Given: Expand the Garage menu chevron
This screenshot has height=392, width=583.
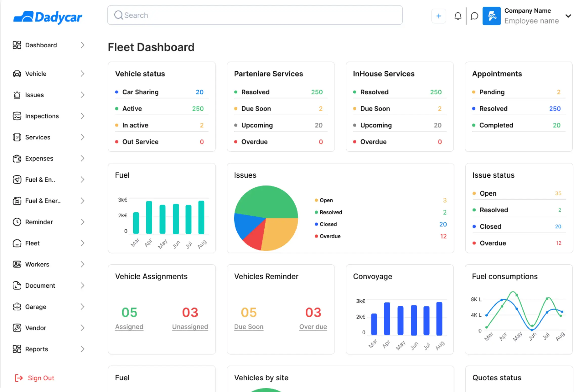Looking at the screenshot, I should pos(82,307).
